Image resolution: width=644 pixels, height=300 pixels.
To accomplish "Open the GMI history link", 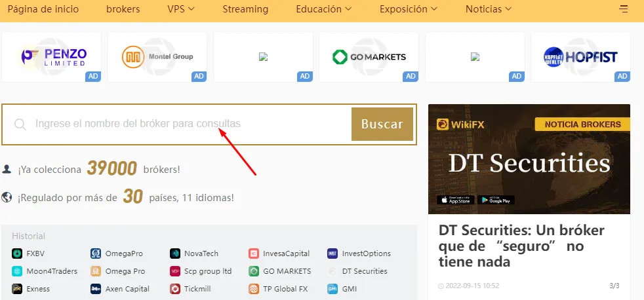I will pos(350,289).
